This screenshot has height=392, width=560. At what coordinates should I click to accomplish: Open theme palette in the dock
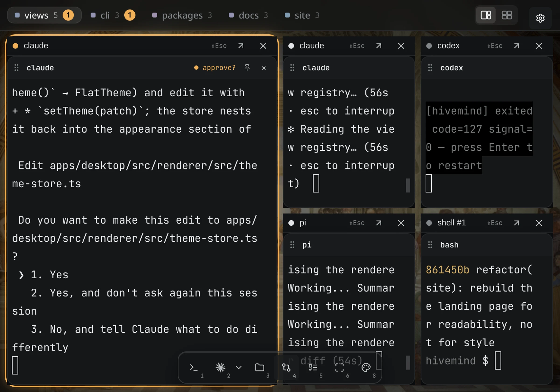(366, 367)
